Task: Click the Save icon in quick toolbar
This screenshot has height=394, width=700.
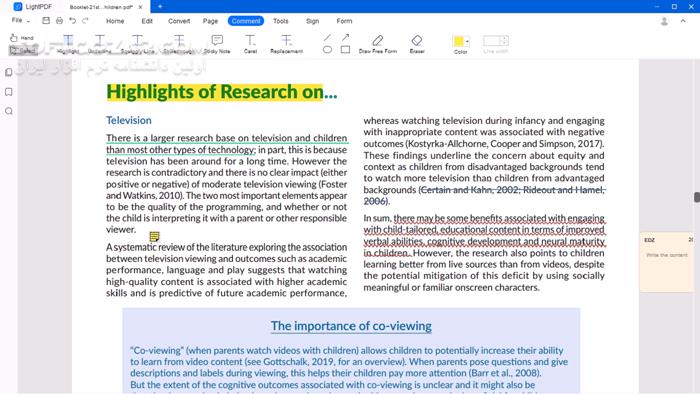Action: click(x=46, y=21)
